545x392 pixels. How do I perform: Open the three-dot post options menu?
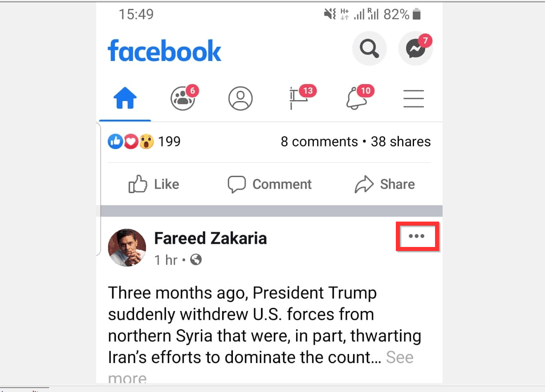[x=417, y=236]
